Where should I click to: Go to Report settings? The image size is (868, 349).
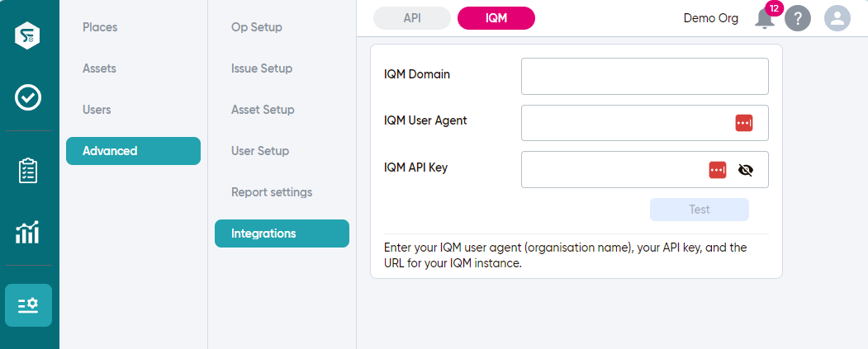point(272,192)
